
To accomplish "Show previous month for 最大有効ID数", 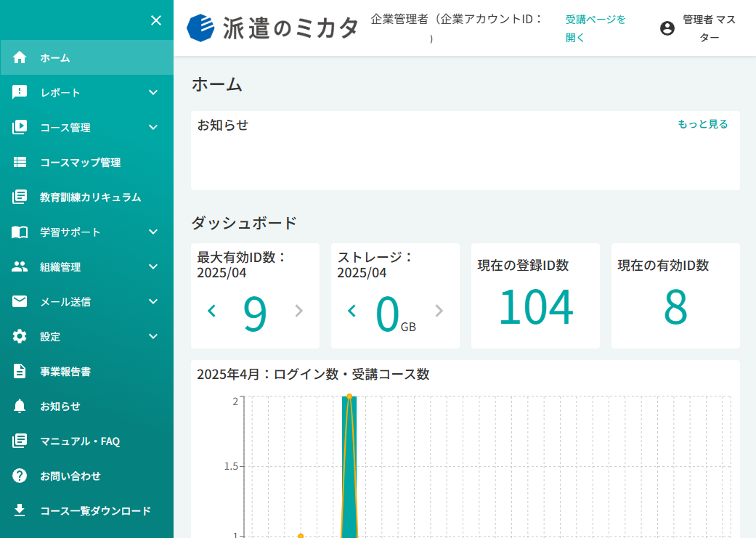I will 211,311.
